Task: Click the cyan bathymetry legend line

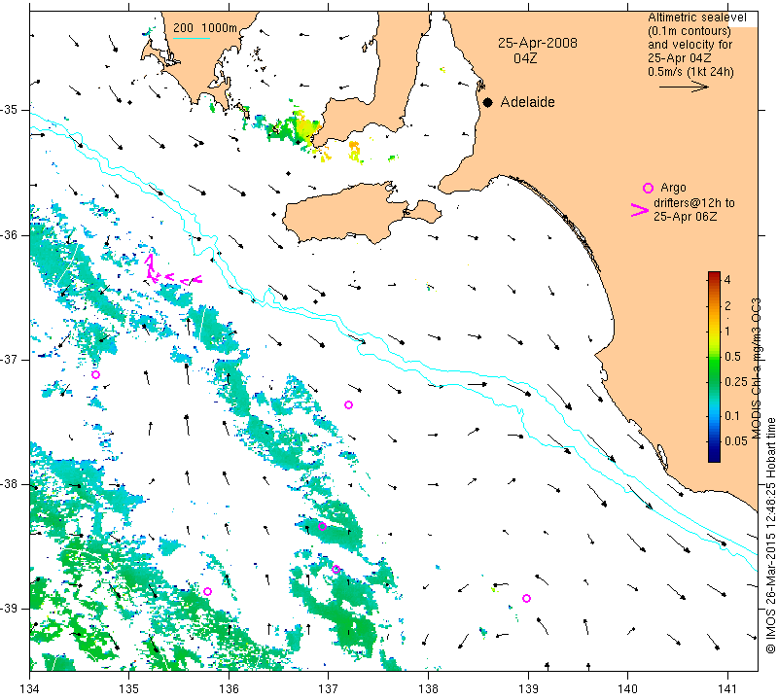Action: pyautogui.click(x=192, y=38)
